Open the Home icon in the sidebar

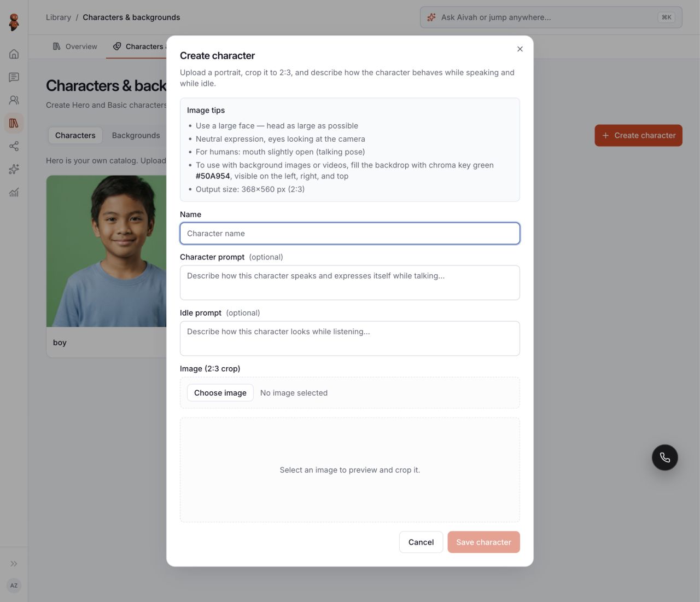(x=14, y=54)
